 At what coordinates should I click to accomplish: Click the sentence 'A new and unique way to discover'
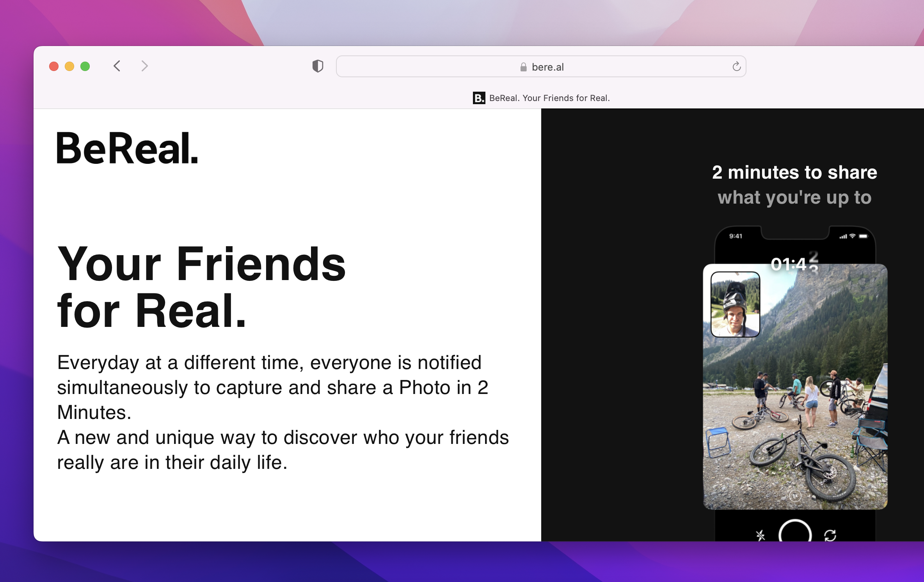click(x=283, y=450)
